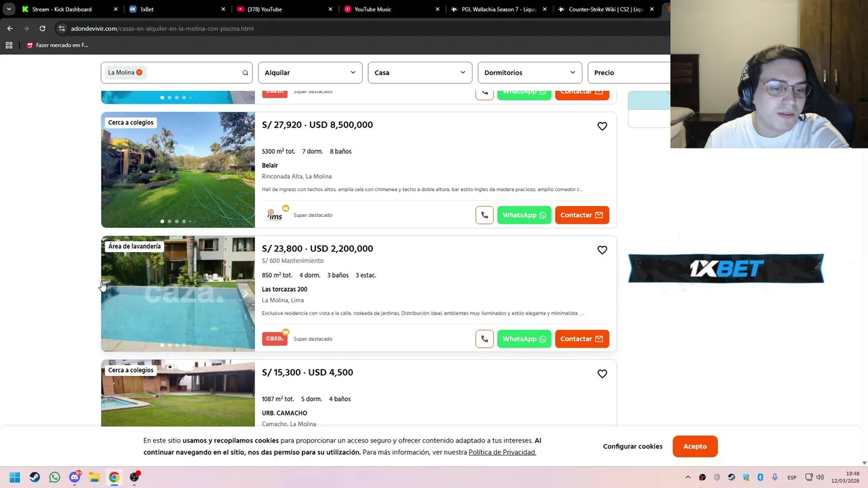Favorite the URB. CAMACHO listing heart
The height and width of the screenshot is (488, 868).
[602, 374]
